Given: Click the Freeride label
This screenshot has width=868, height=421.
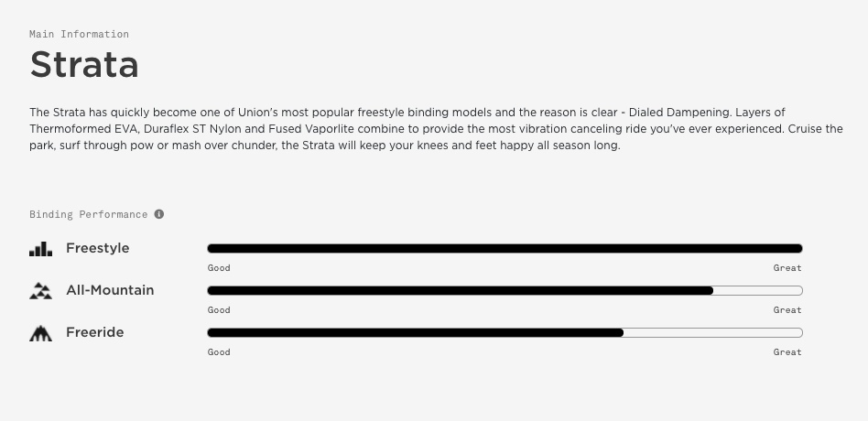Looking at the screenshot, I should (x=94, y=332).
